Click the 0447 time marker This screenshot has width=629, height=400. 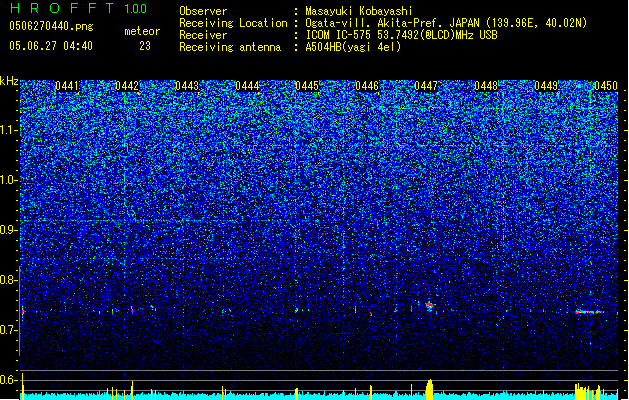click(x=426, y=86)
